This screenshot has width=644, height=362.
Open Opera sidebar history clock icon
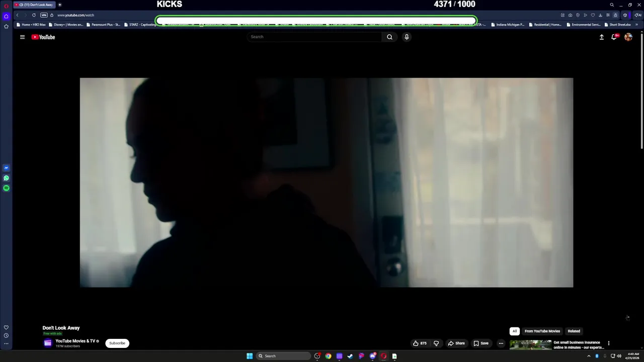pyautogui.click(x=6, y=335)
